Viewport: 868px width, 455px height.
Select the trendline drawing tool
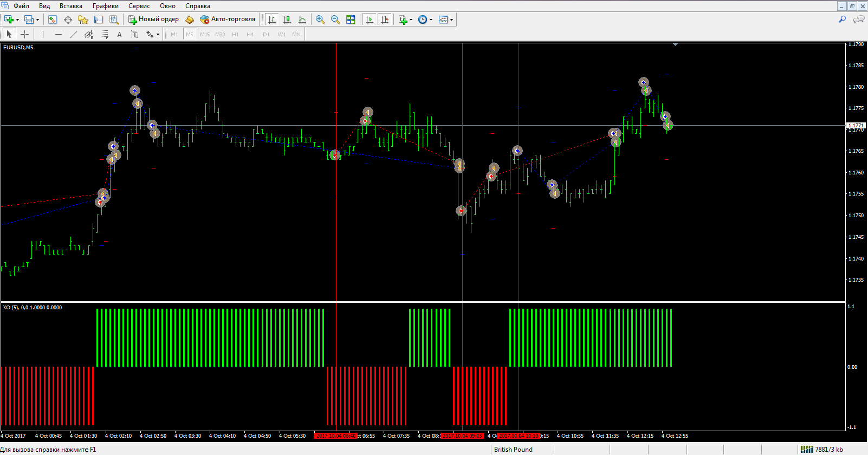(74, 34)
